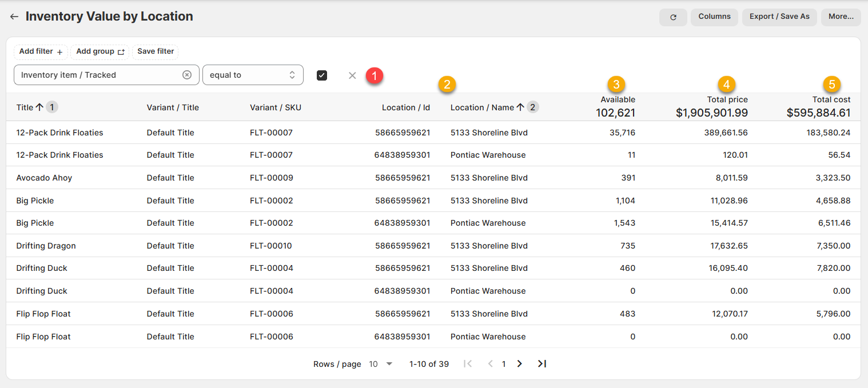
Task: Jump to the last page of results
Action: [x=542, y=364]
